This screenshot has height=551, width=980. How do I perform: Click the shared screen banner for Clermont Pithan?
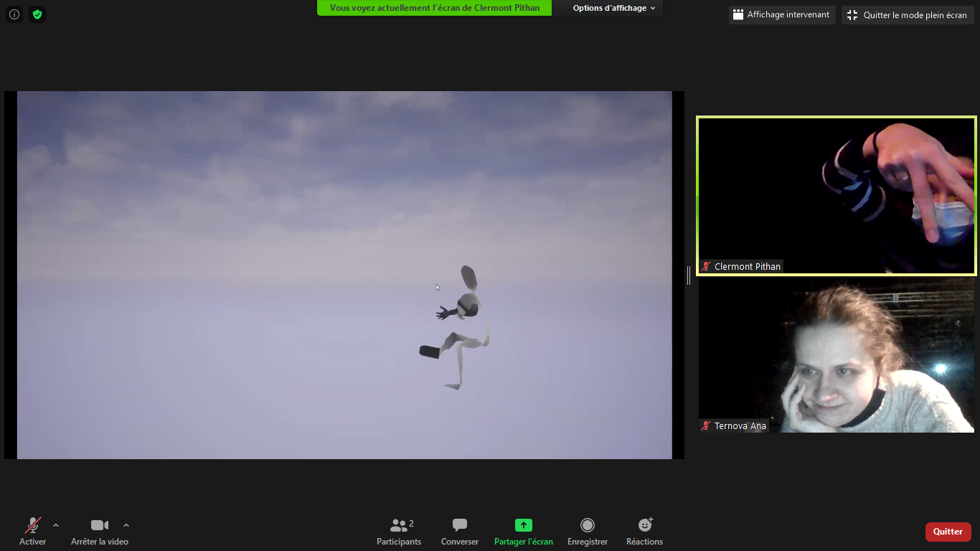coord(435,8)
